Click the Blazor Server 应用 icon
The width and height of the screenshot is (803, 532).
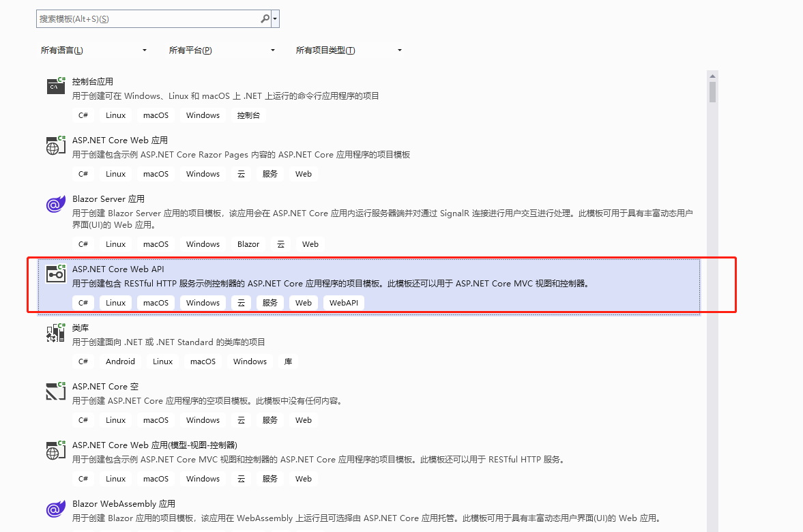[x=55, y=204]
